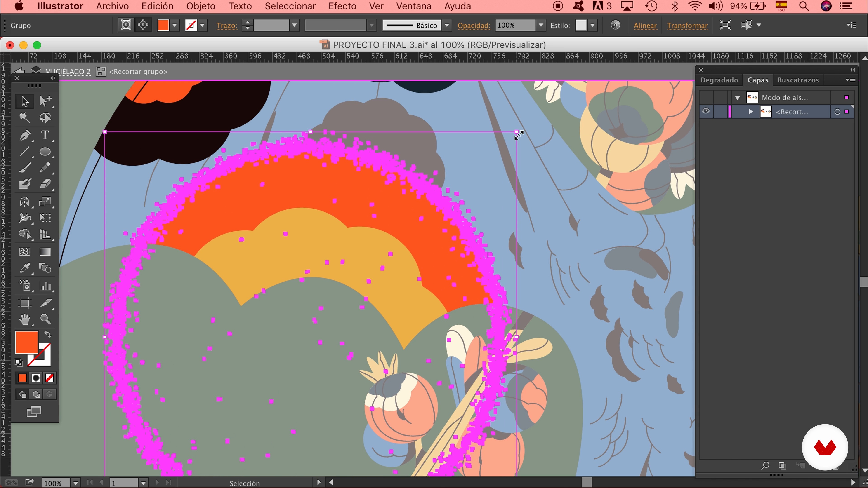The width and height of the screenshot is (868, 488).
Task: Select the Type tool
Action: (45, 135)
